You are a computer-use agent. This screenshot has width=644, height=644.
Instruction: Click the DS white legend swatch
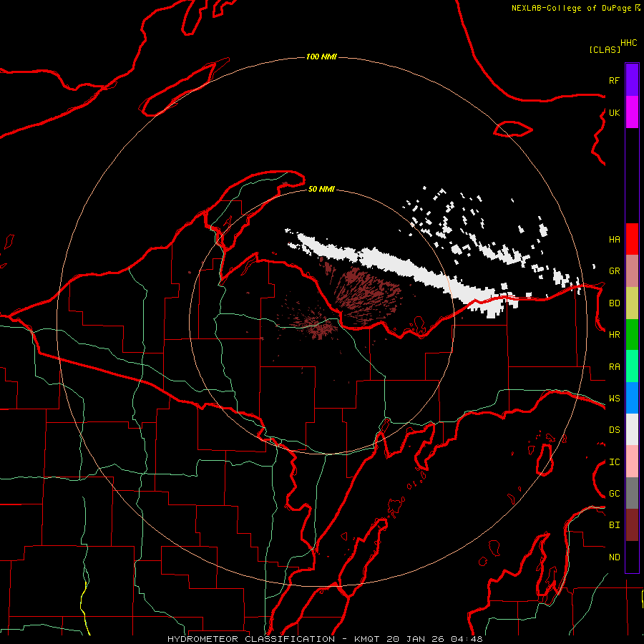point(632,429)
